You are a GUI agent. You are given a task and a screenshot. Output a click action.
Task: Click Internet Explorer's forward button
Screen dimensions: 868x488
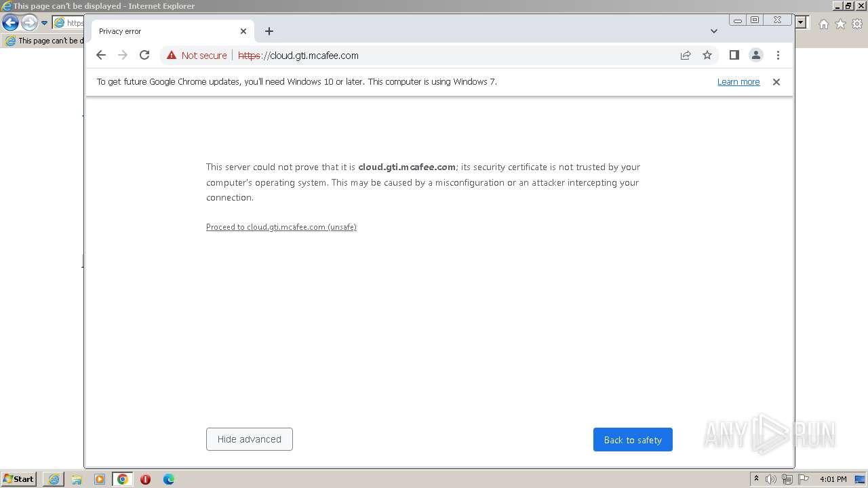coord(28,22)
